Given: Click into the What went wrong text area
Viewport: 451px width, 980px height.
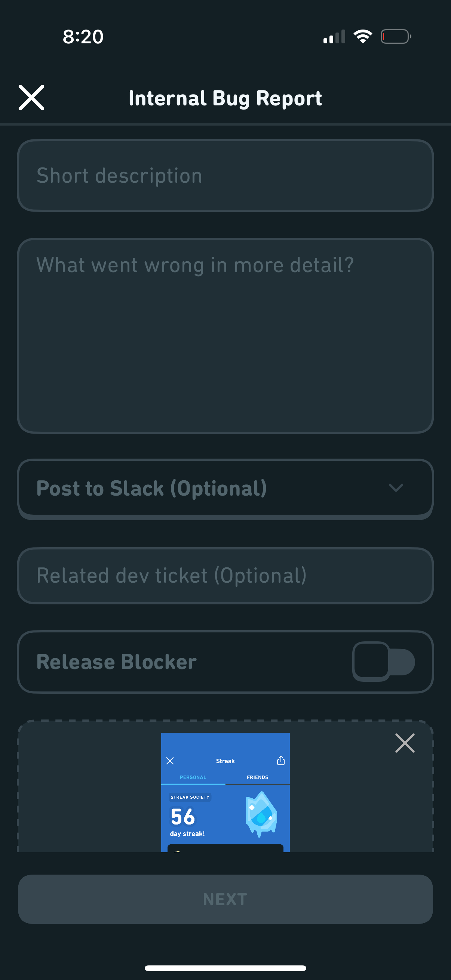Looking at the screenshot, I should click(x=225, y=336).
